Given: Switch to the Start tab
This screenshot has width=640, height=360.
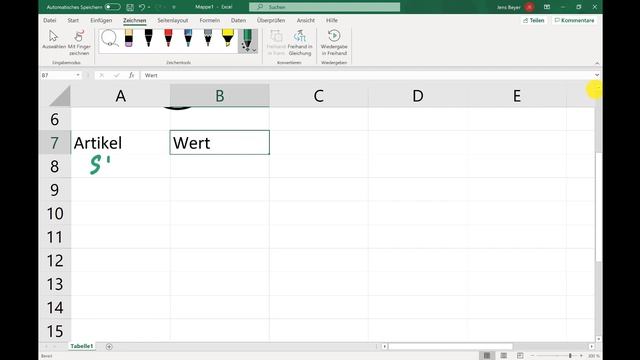Looking at the screenshot, I should (x=73, y=20).
